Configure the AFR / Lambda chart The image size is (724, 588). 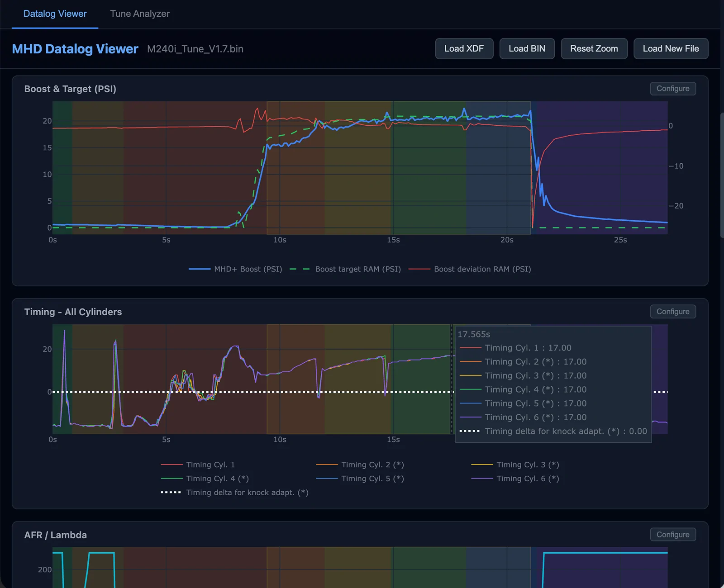click(x=673, y=535)
